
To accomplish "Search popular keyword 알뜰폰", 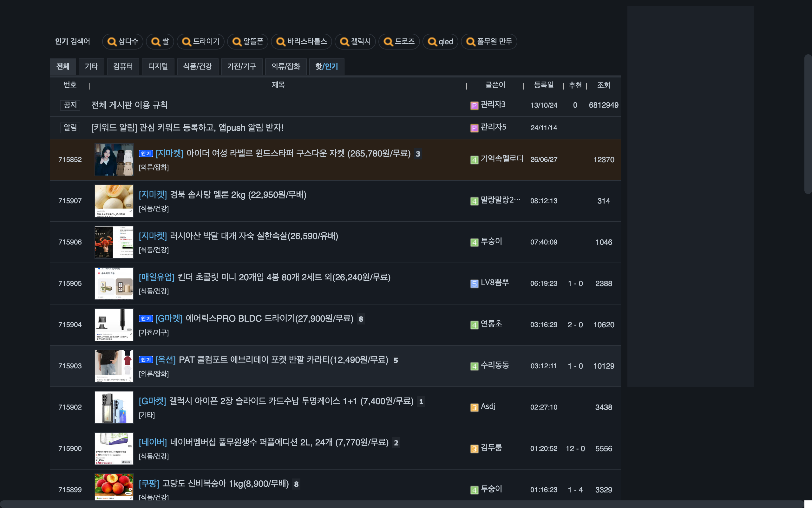I will (x=248, y=41).
